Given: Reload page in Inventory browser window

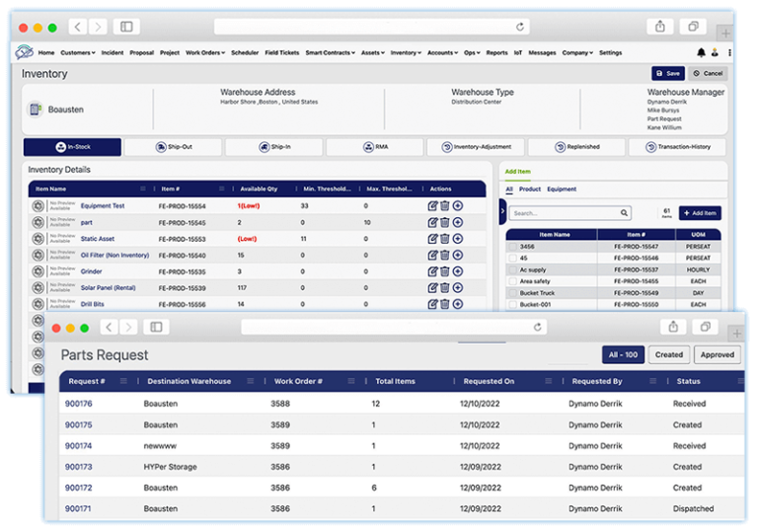Looking at the screenshot, I should coord(520,27).
